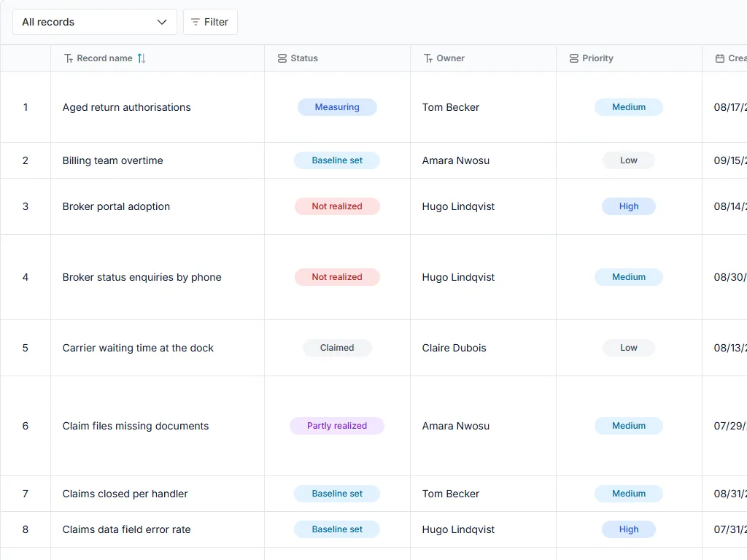Click 'Not realized' status for Broker portal adoption

(337, 206)
